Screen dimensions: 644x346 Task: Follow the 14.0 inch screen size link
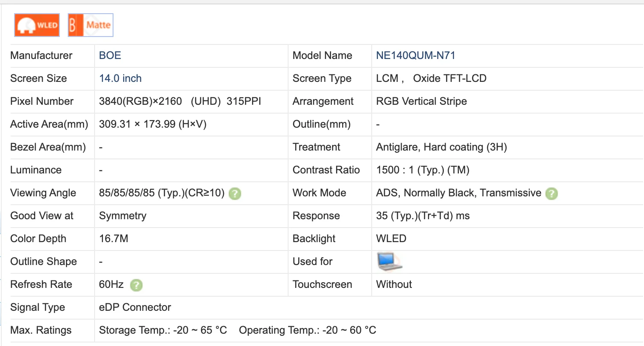point(121,78)
